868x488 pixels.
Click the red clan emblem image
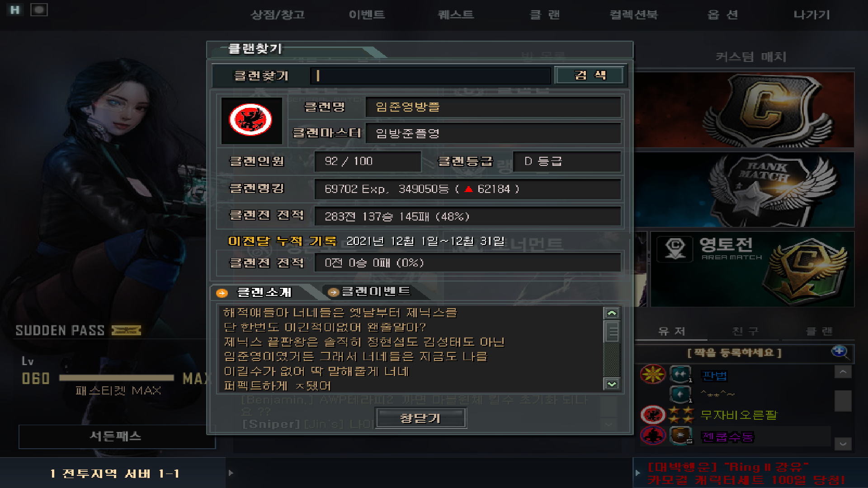pos(250,120)
